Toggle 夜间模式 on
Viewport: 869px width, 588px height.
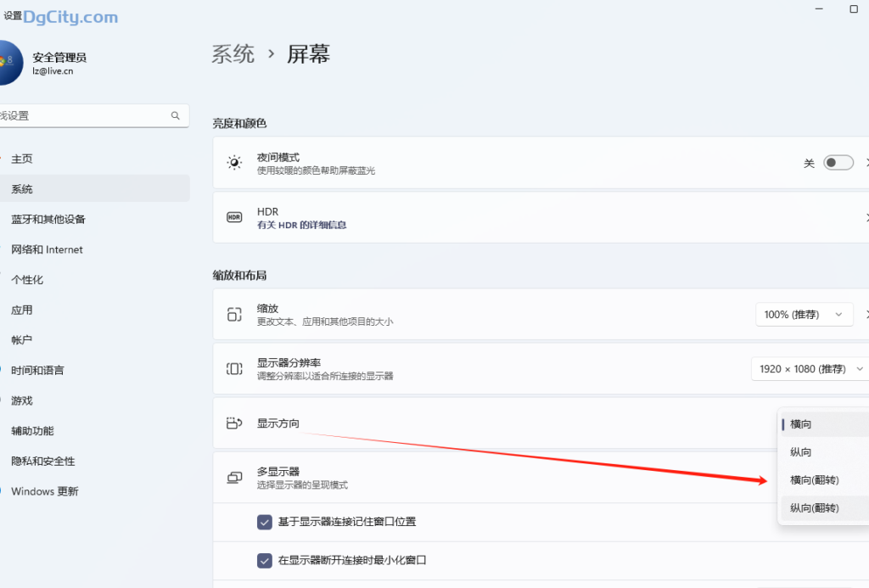[x=838, y=162]
